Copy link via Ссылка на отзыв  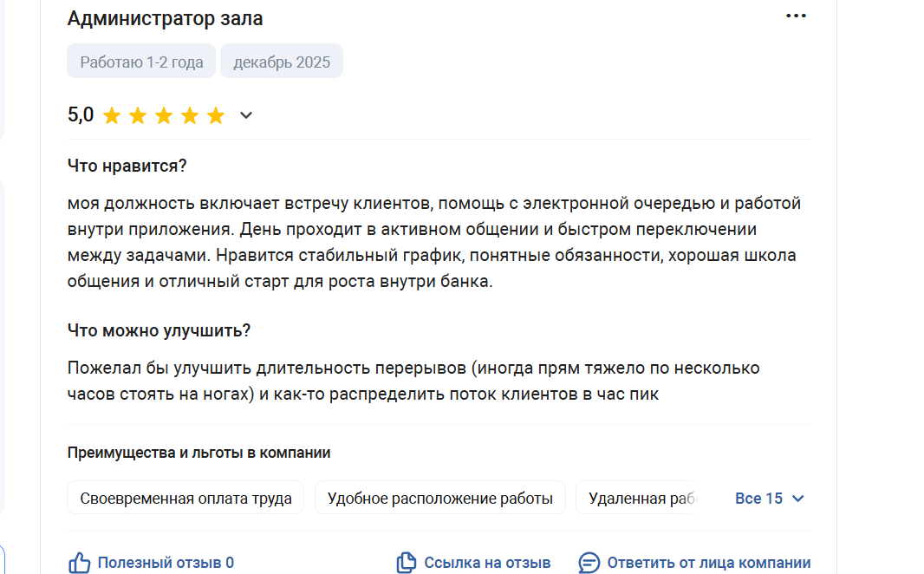coord(487,563)
